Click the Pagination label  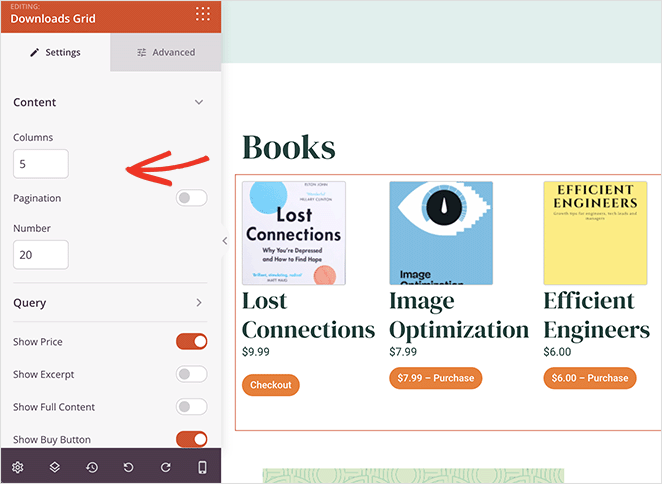tap(37, 198)
